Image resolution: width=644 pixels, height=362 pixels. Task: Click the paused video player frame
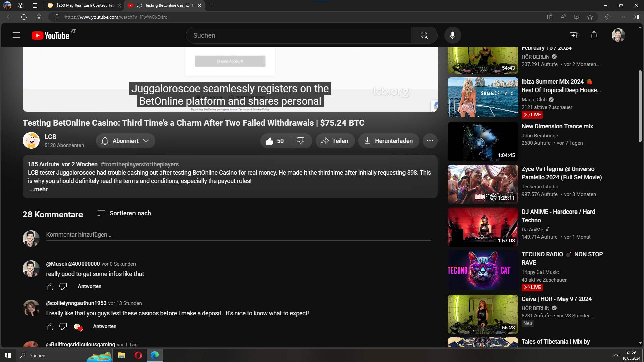[x=230, y=79]
